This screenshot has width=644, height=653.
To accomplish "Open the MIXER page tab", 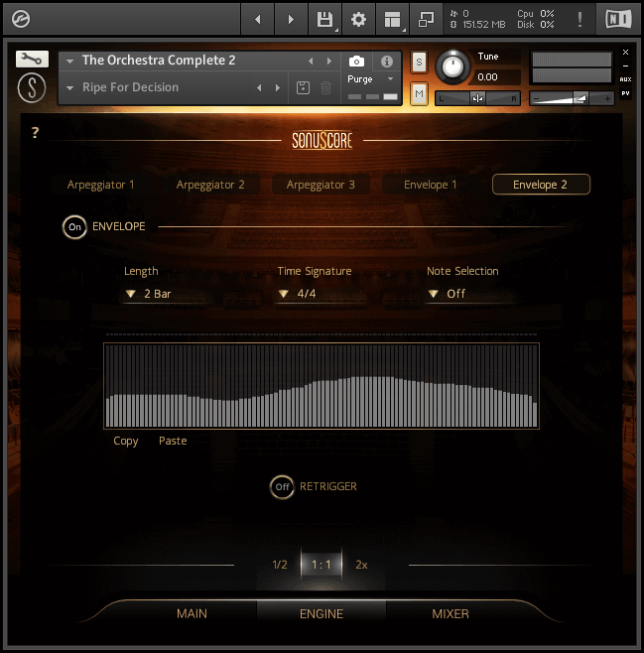I will (451, 614).
